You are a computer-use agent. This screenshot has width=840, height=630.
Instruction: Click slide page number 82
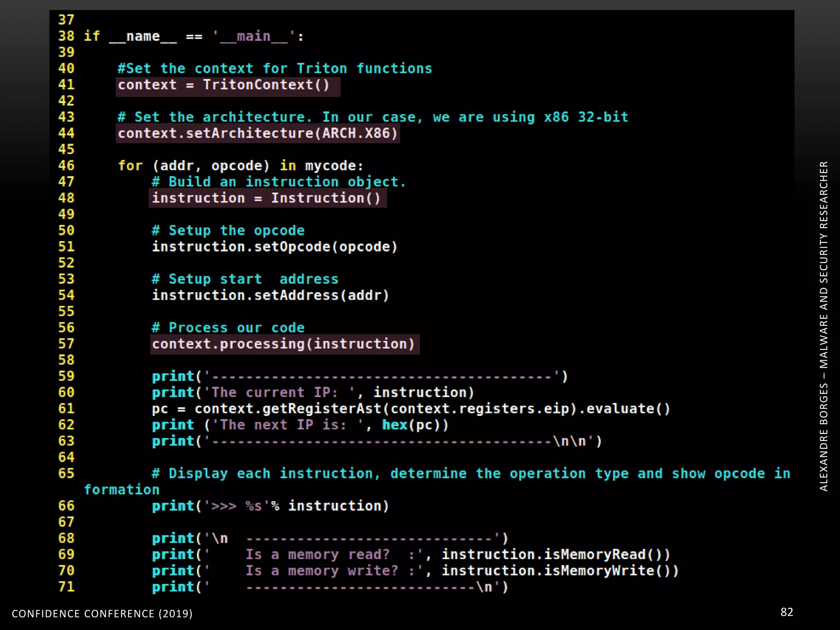787,612
